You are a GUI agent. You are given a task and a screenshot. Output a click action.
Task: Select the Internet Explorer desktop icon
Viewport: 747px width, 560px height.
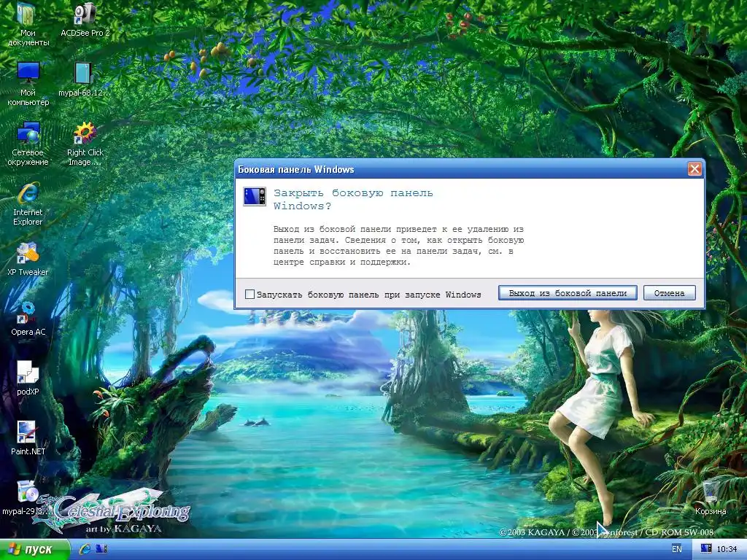pos(28,203)
